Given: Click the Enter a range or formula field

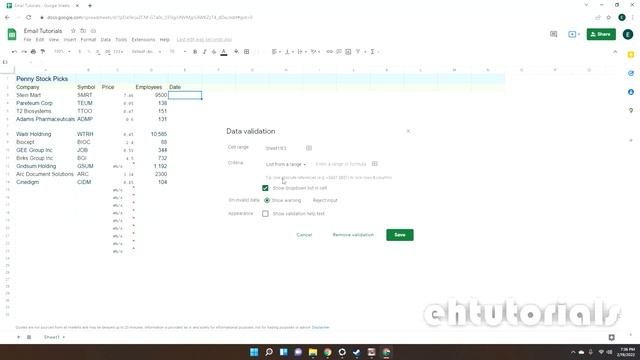Looking at the screenshot, I should tap(341, 164).
